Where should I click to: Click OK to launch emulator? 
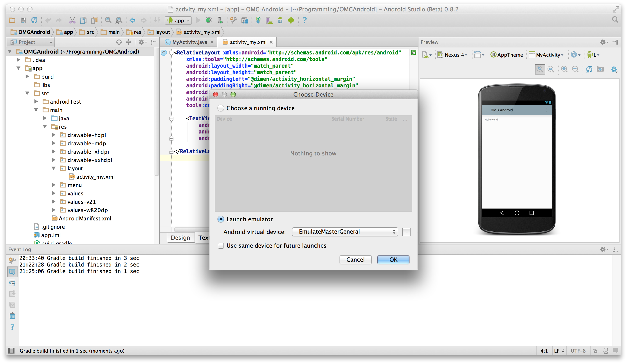pos(393,259)
